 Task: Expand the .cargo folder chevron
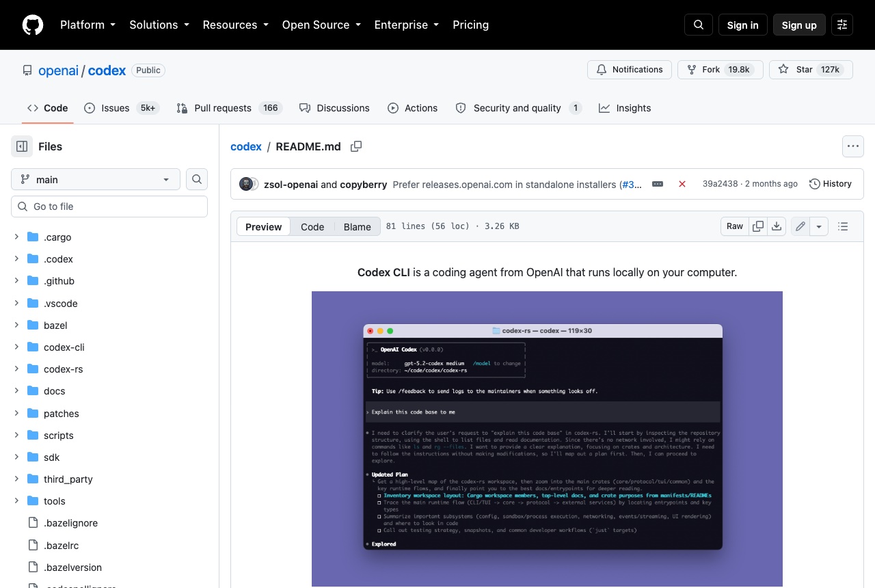(16, 237)
